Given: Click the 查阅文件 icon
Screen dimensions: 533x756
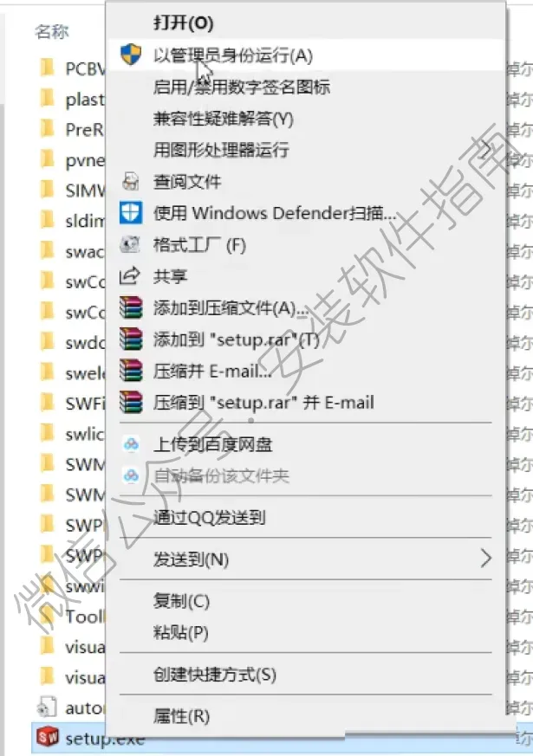Looking at the screenshot, I should (x=131, y=181).
